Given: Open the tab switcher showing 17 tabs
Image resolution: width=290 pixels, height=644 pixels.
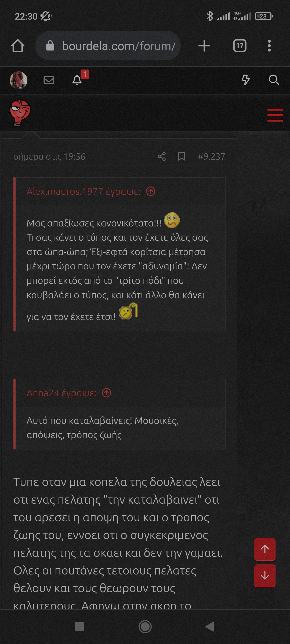Looking at the screenshot, I should (x=240, y=46).
